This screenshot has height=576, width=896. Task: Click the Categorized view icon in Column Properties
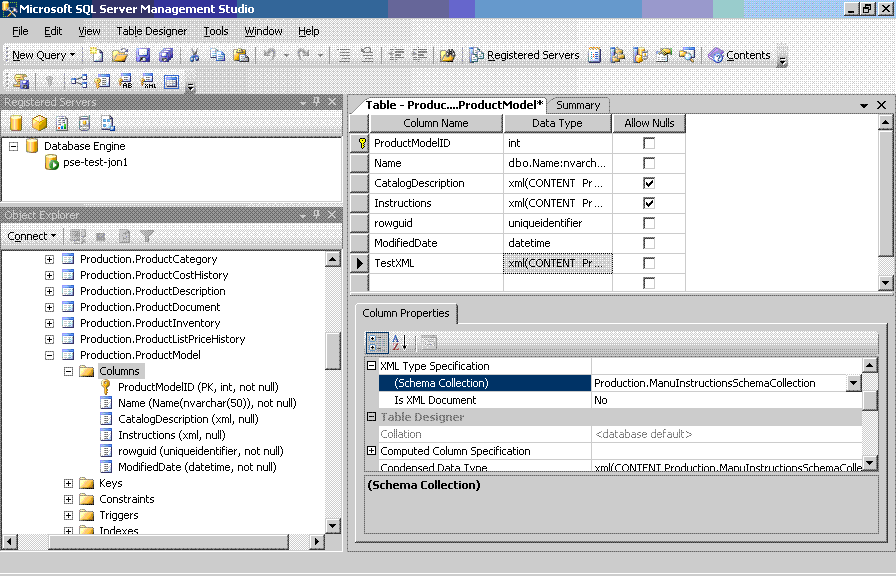(377, 343)
